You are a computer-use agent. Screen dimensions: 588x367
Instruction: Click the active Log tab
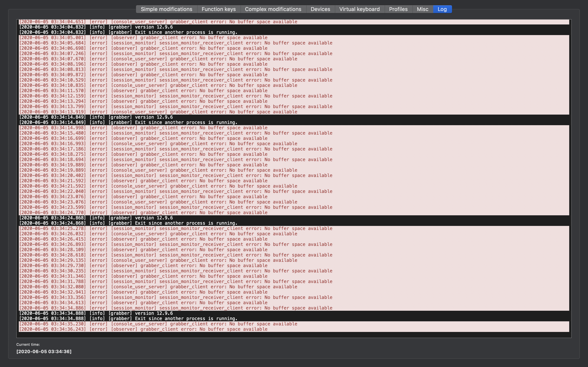click(x=442, y=9)
